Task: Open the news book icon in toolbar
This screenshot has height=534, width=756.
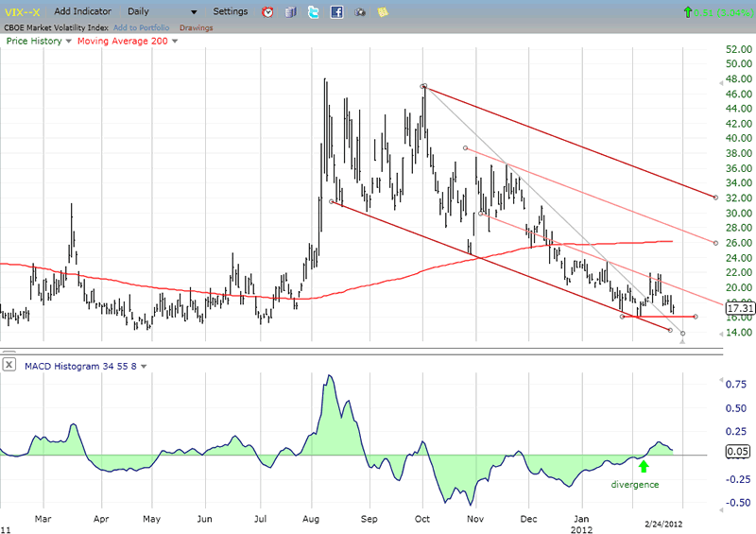Action: click(291, 12)
